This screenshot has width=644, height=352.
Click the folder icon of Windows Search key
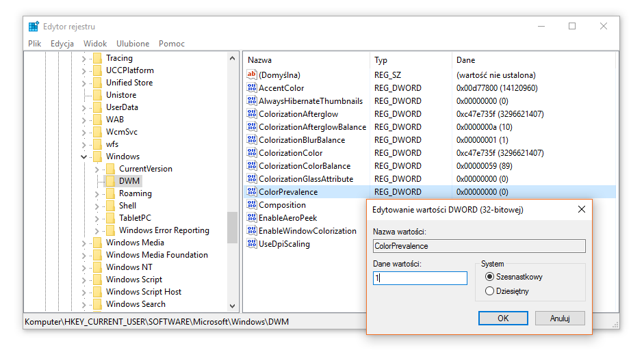[x=97, y=304]
